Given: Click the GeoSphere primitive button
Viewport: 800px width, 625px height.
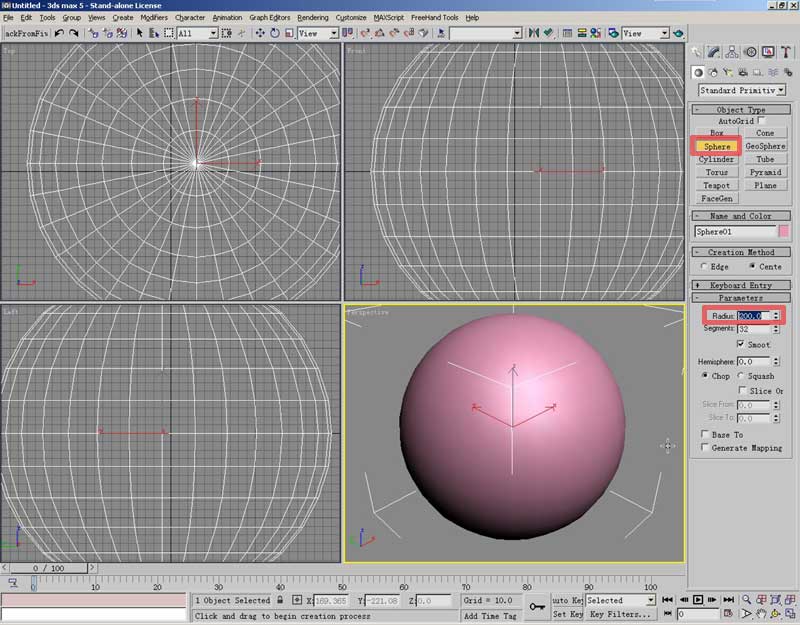Looking at the screenshot, I should [765, 146].
